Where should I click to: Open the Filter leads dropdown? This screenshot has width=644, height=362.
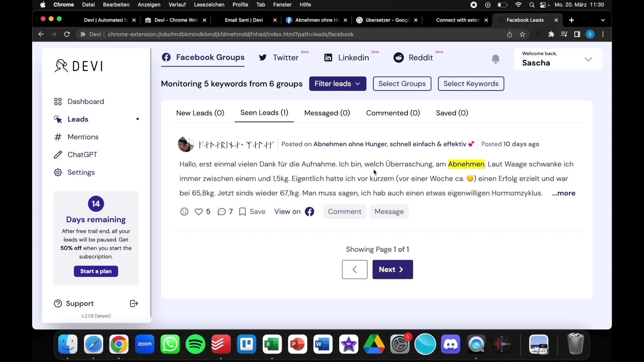click(x=337, y=84)
